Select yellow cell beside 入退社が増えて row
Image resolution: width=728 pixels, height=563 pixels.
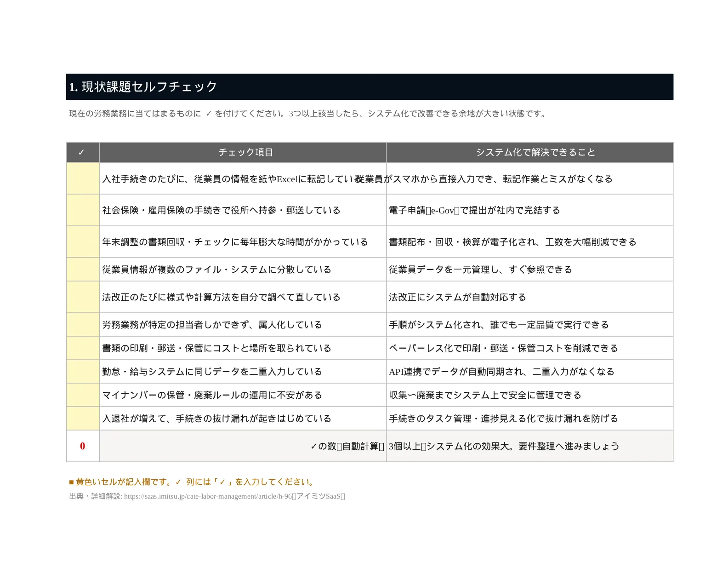point(83,419)
